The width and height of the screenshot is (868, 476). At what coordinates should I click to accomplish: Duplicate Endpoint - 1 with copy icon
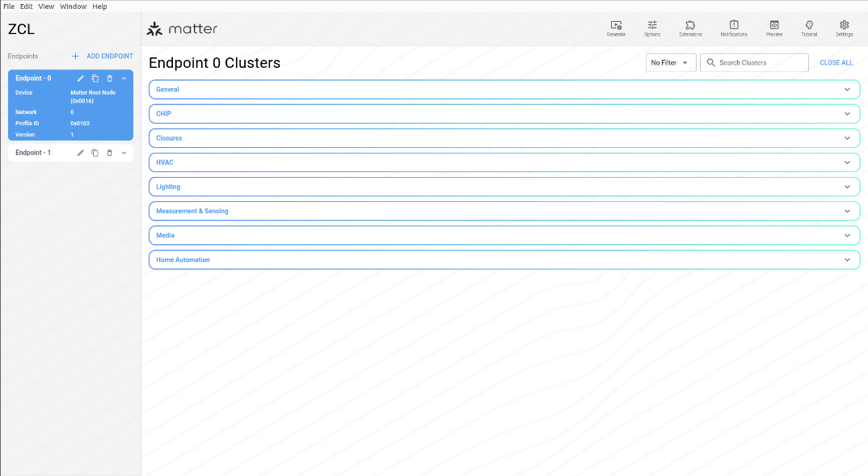pyautogui.click(x=95, y=153)
